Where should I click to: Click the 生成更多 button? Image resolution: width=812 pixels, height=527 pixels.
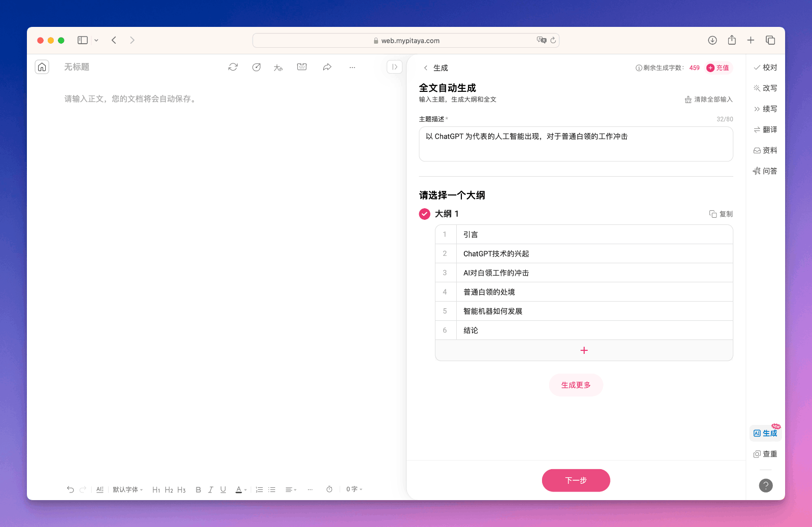pyautogui.click(x=576, y=385)
